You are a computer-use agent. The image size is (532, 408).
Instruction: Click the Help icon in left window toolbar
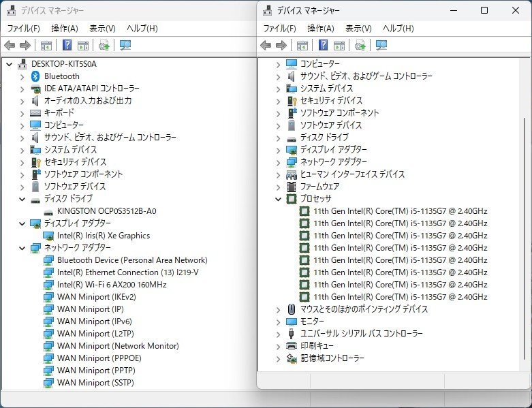tap(67, 46)
